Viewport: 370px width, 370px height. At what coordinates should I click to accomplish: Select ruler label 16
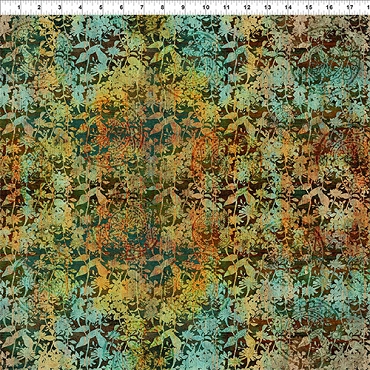(x=330, y=7)
